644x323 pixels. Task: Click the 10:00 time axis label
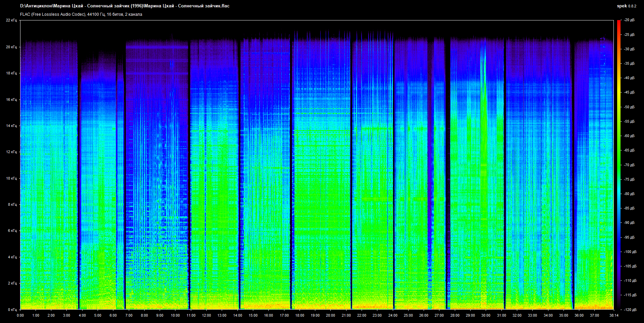175,315
